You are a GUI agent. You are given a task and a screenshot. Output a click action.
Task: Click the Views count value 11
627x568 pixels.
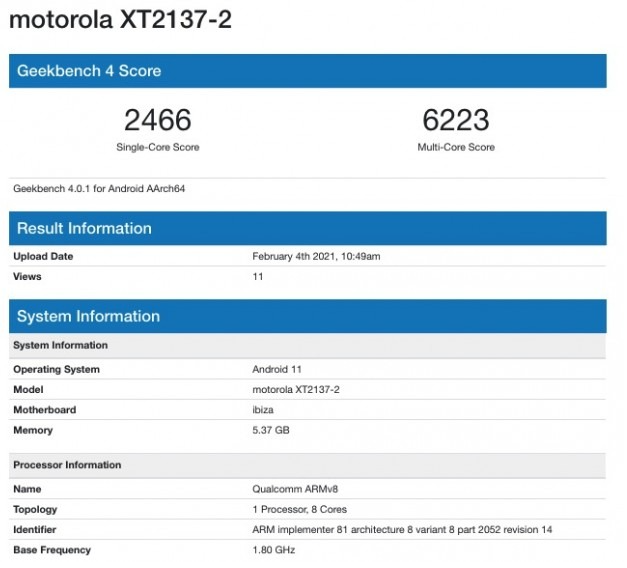[x=258, y=276]
